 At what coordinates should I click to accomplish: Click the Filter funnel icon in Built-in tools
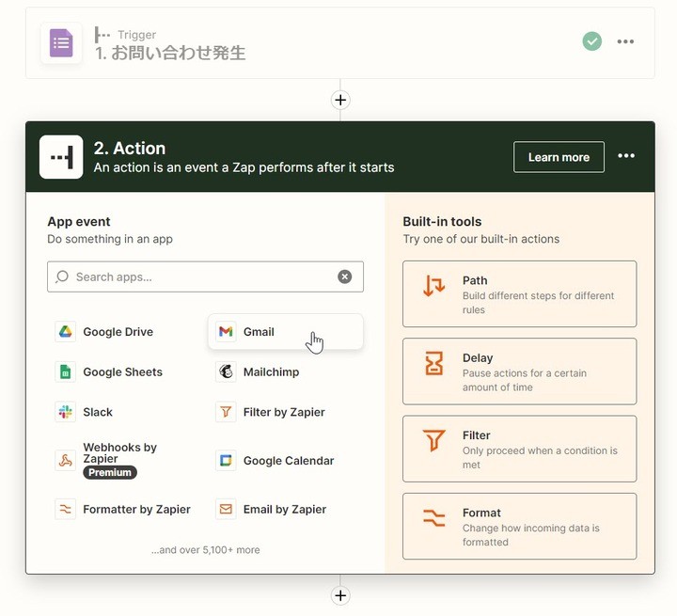pos(433,440)
